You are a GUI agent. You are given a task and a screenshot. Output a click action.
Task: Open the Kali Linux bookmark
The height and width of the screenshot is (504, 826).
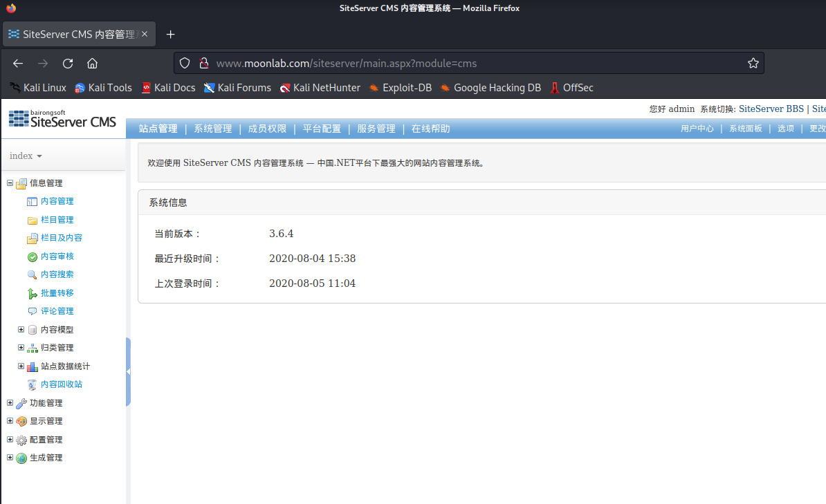pyautogui.click(x=38, y=88)
